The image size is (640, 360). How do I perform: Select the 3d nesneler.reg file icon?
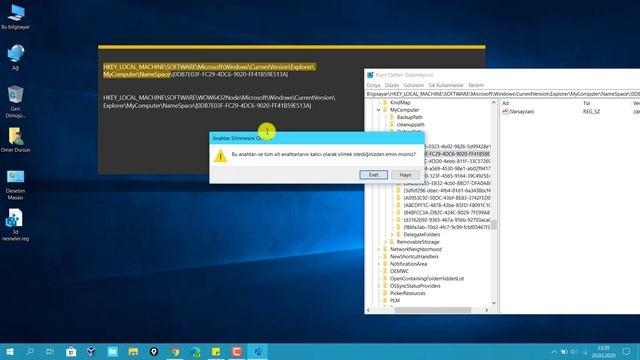click(x=16, y=224)
